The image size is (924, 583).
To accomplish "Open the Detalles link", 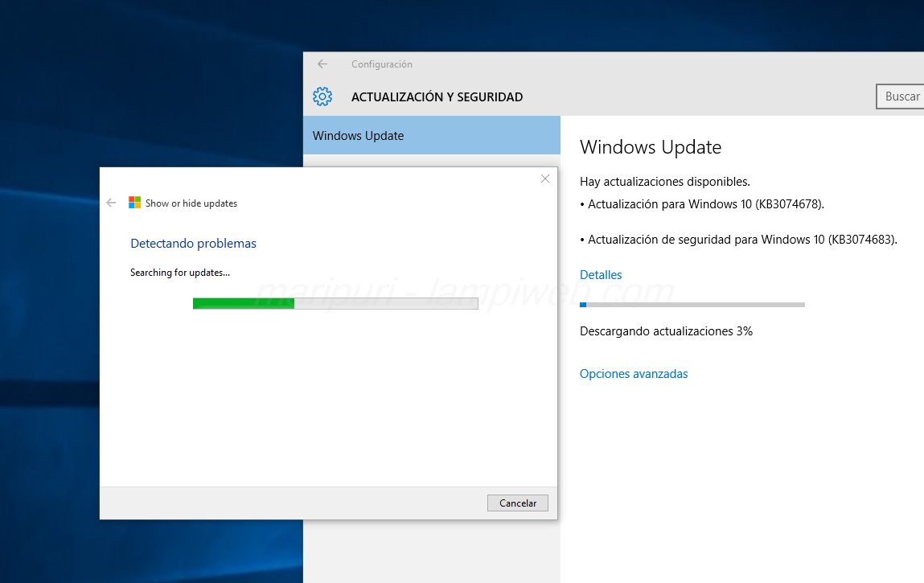I will coord(601,275).
